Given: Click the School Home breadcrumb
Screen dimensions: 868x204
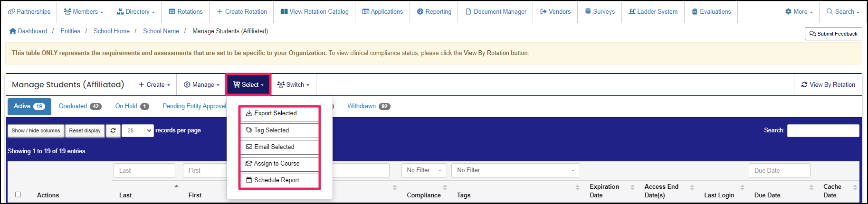Looking at the screenshot, I should [112, 31].
